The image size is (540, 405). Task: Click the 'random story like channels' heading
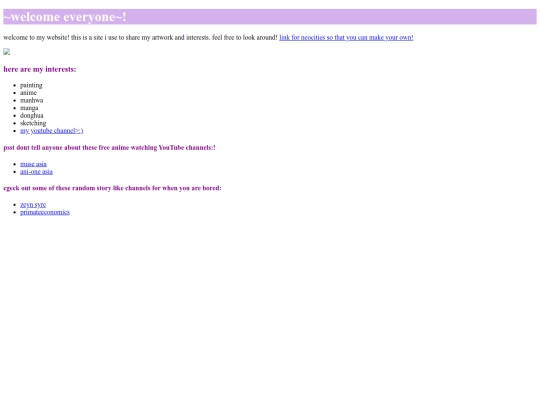[x=112, y=188]
